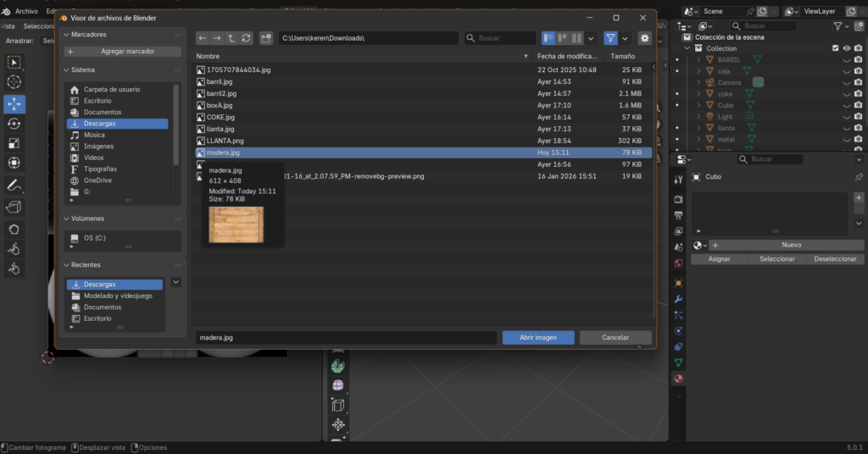
Task: Select the Rotate tool
Action: [x=14, y=124]
